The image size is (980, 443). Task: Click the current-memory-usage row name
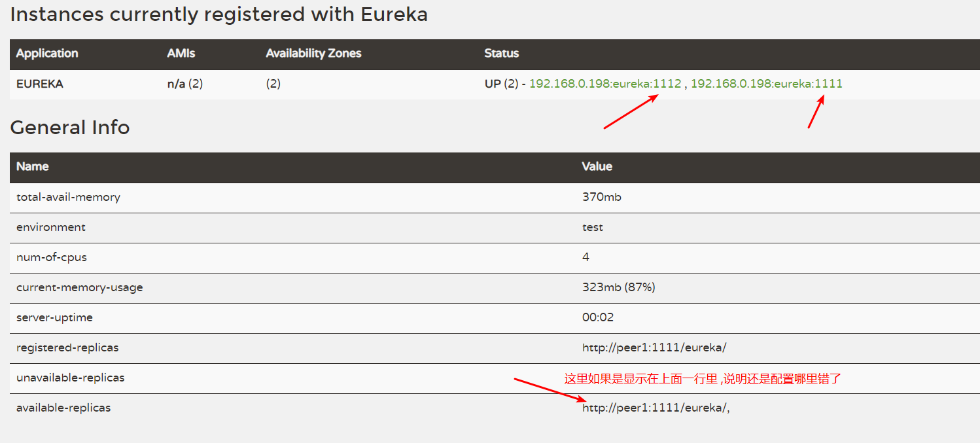click(x=80, y=287)
